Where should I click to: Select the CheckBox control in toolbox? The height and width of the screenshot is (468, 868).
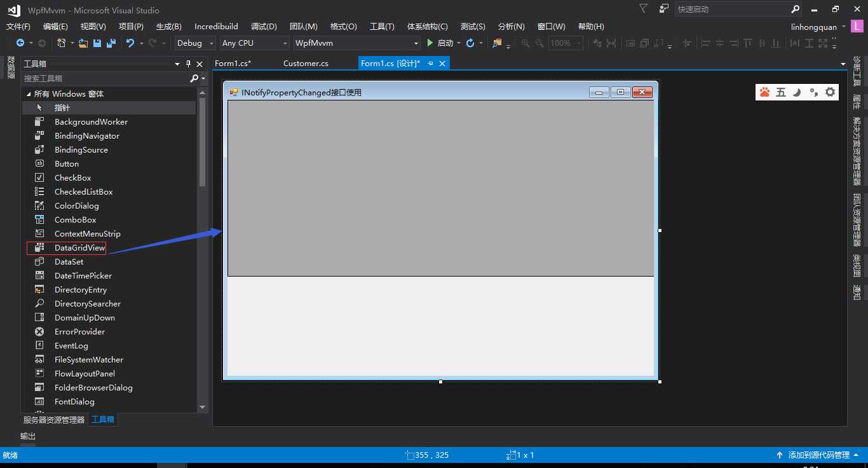109,178
